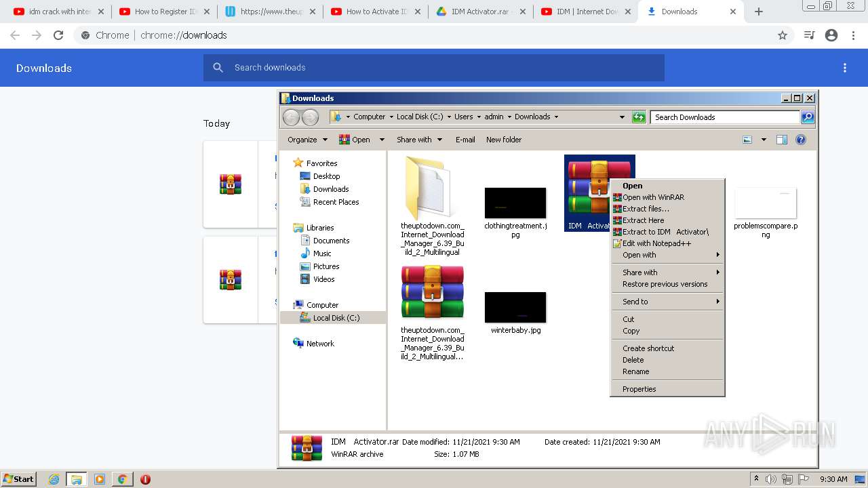Click Explorer search magnifier icon
This screenshot has width=868, height=488.
[808, 117]
